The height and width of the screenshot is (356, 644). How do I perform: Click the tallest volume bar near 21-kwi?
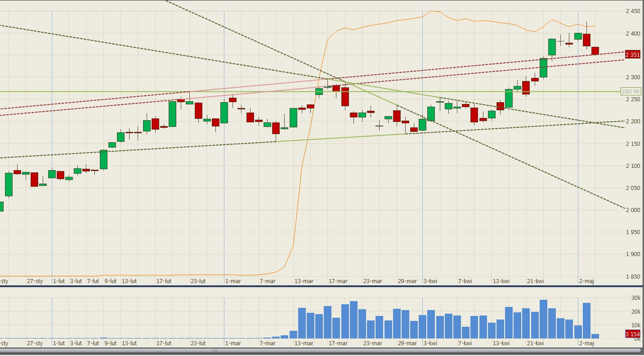(543, 319)
